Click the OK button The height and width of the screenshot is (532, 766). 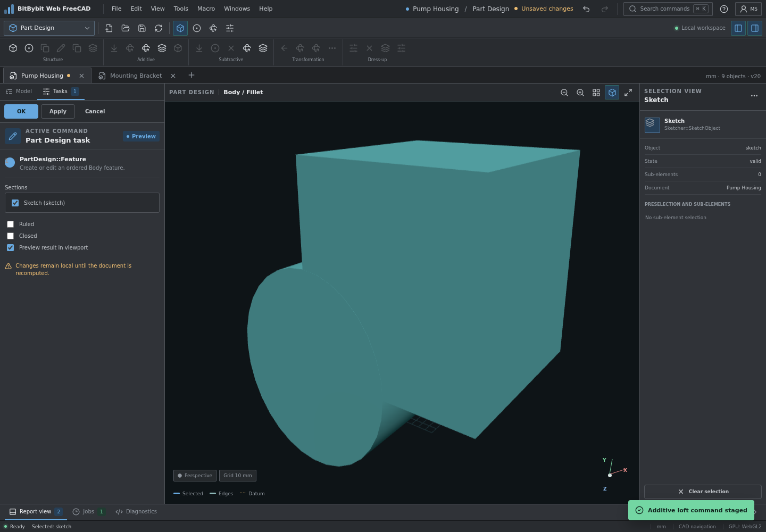(x=21, y=112)
